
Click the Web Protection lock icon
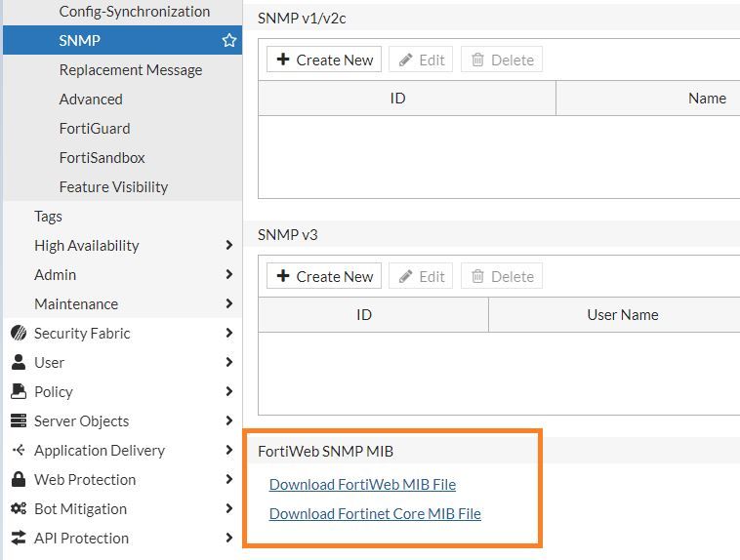[x=18, y=480]
